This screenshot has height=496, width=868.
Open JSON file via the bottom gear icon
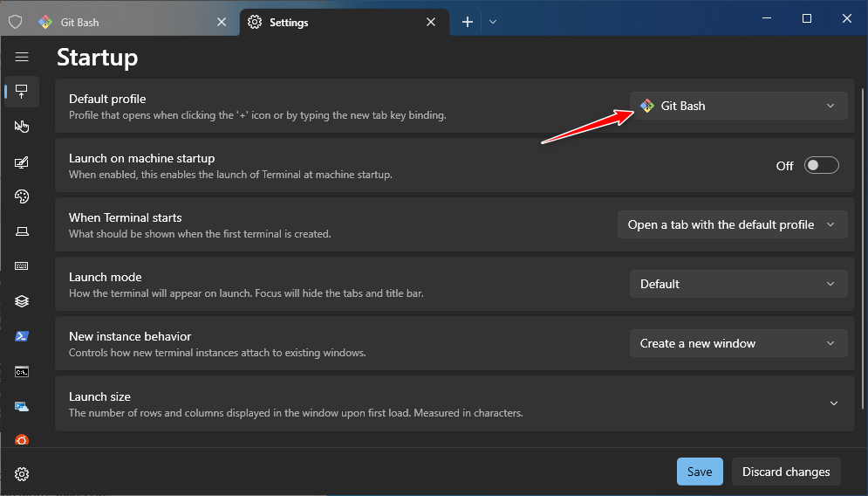pos(22,474)
